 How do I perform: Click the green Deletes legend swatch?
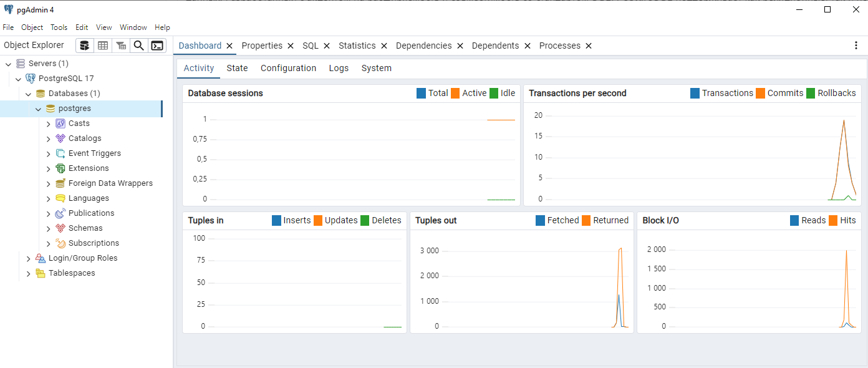pos(365,220)
